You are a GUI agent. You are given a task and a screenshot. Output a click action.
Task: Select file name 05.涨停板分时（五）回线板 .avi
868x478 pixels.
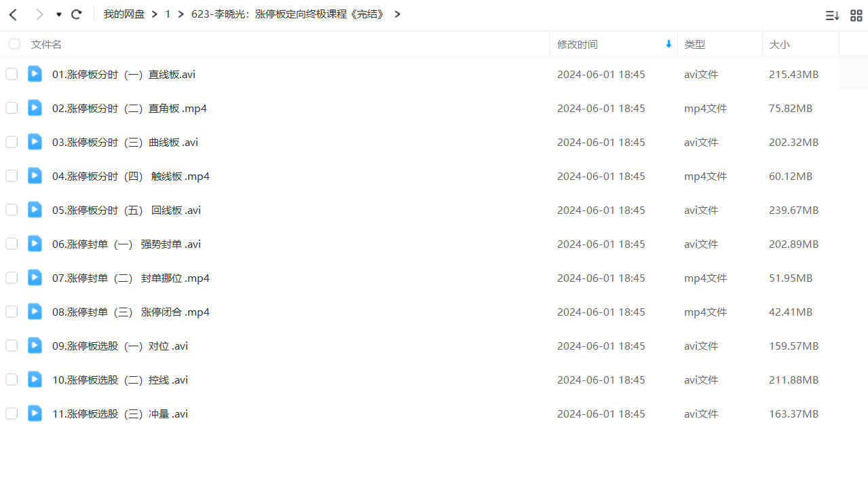126,210
